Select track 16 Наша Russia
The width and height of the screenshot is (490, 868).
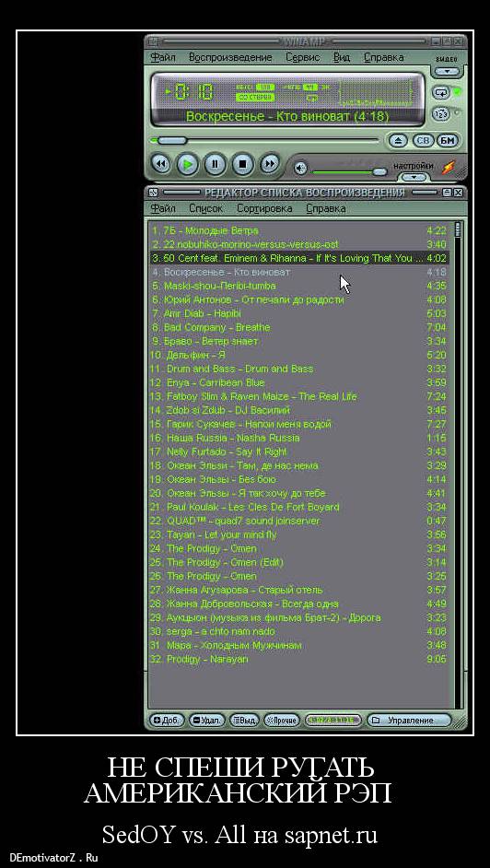pyautogui.click(x=299, y=439)
